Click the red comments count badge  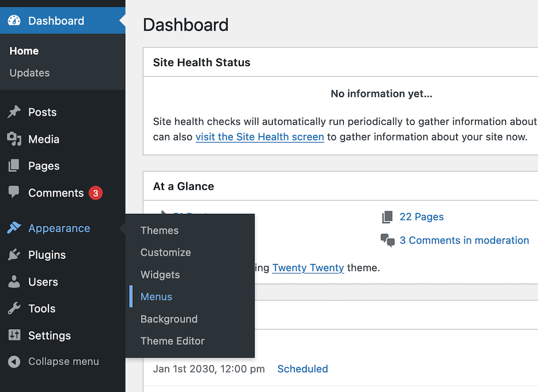pyautogui.click(x=96, y=193)
